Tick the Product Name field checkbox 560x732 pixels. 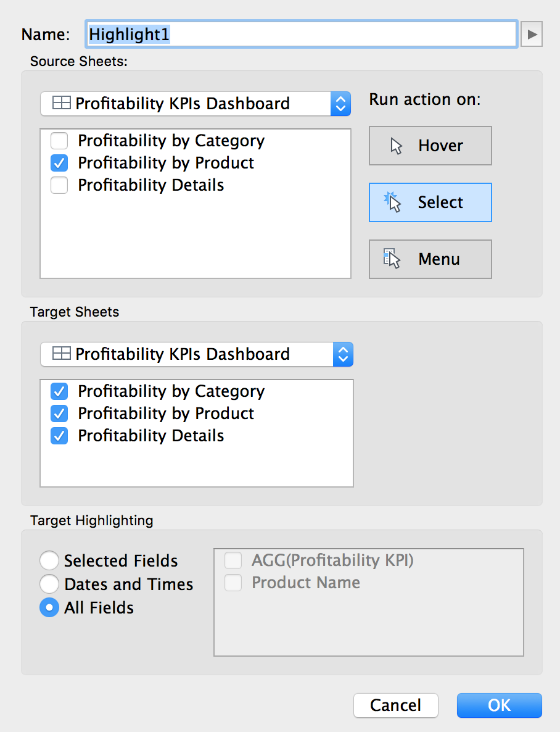233,583
